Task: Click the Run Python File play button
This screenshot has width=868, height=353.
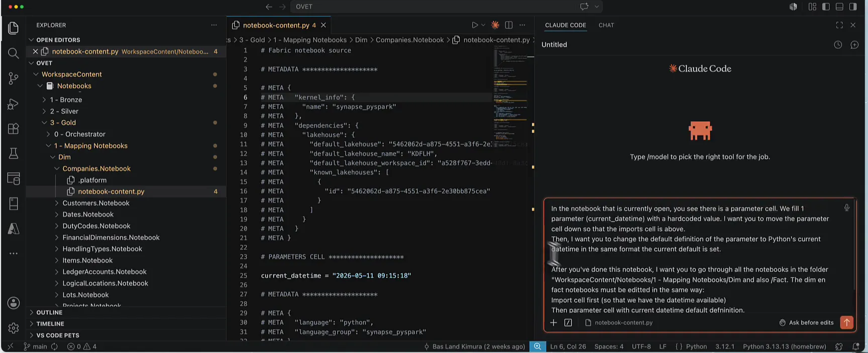Action: pyautogui.click(x=475, y=25)
